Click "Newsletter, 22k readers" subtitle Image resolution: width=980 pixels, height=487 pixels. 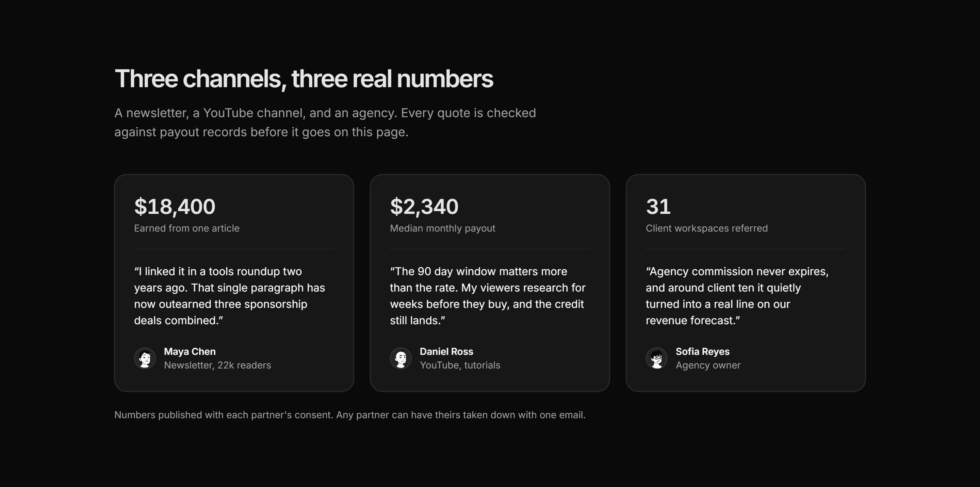pyautogui.click(x=217, y=365)
